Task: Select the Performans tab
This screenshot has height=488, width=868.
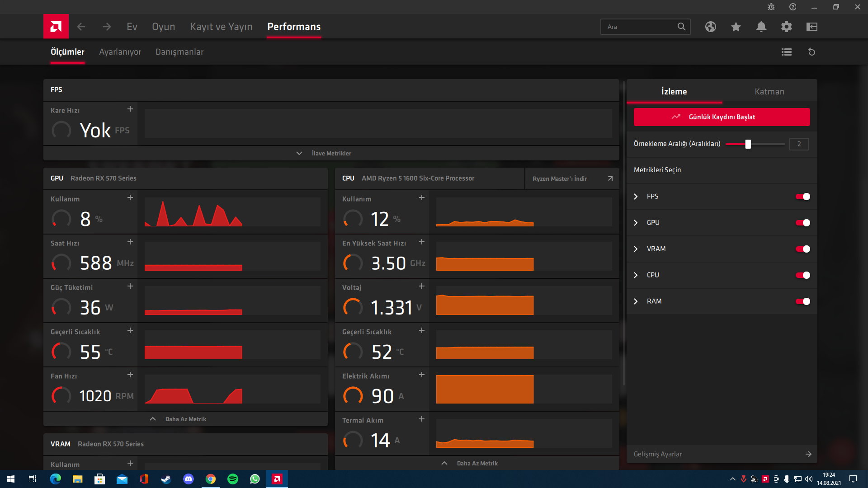Action: [x=294, y=27]
